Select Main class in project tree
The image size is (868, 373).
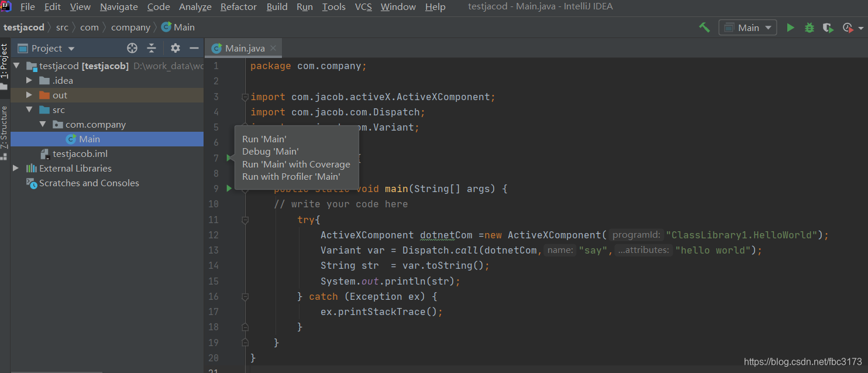[x=107, y=139]
